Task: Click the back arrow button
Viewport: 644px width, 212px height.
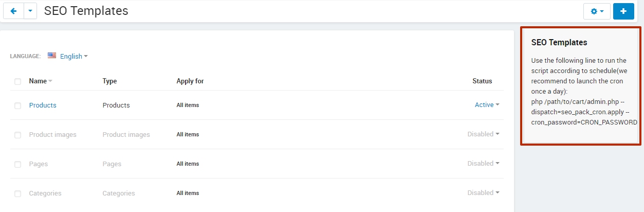Action: pos(13,11)
